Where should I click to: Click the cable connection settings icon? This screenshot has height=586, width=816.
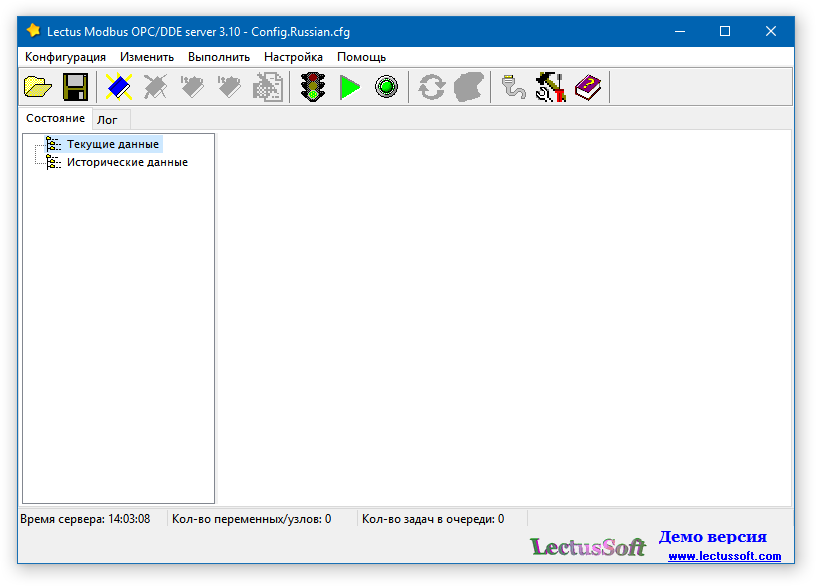tap(513, 87)
